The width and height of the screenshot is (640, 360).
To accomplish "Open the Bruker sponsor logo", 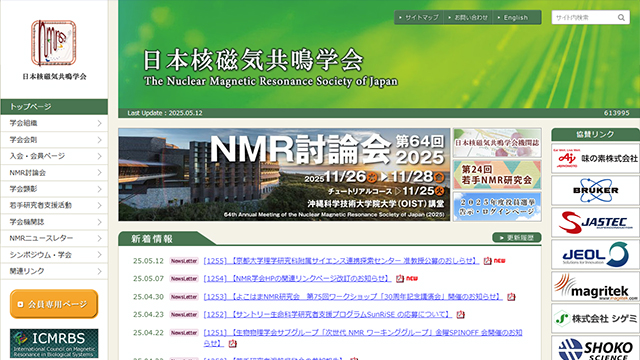I will click(x=596, y=190).
